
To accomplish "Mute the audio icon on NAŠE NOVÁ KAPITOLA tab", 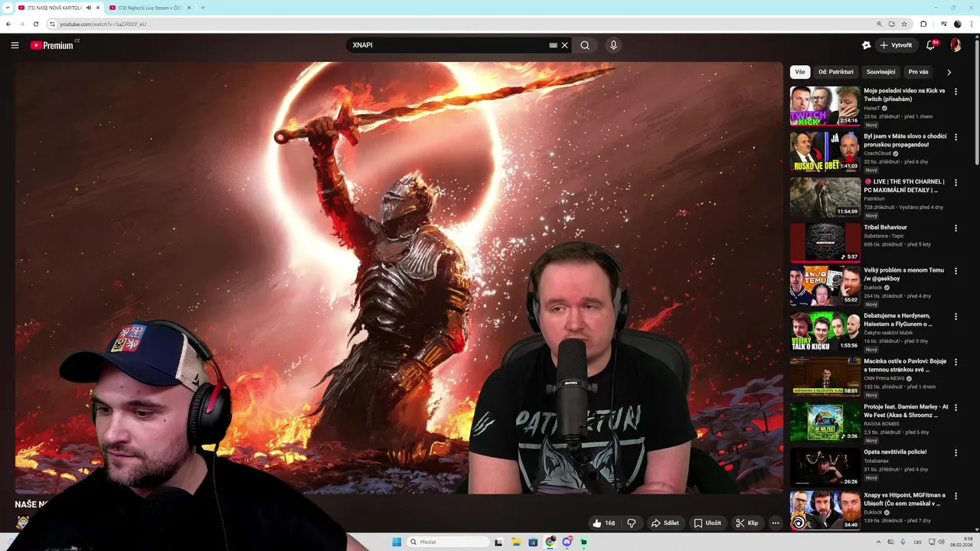I will [89, 8].
